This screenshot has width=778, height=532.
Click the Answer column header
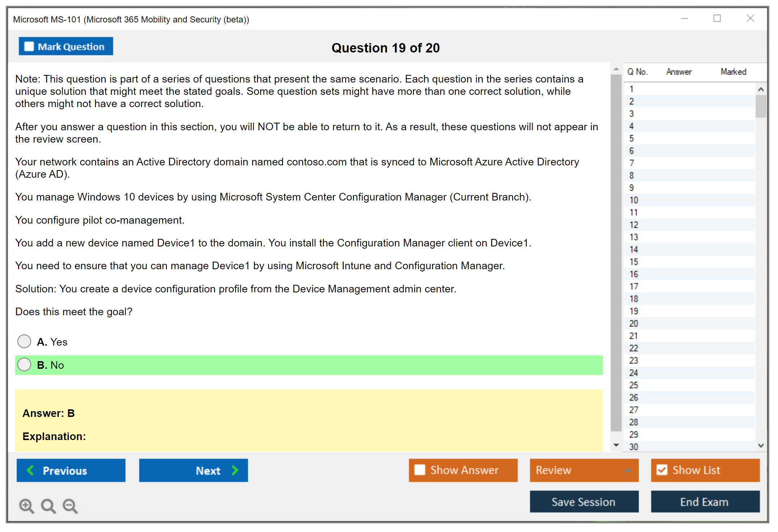tap(678, 72)
